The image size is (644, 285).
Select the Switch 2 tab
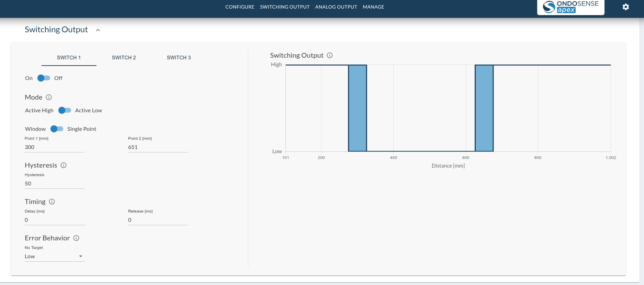click(124, 58)
